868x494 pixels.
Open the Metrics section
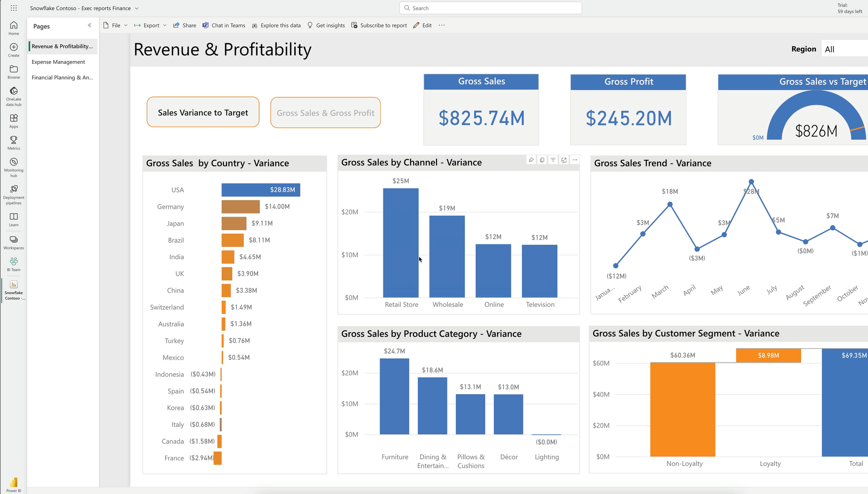point(14,143)
